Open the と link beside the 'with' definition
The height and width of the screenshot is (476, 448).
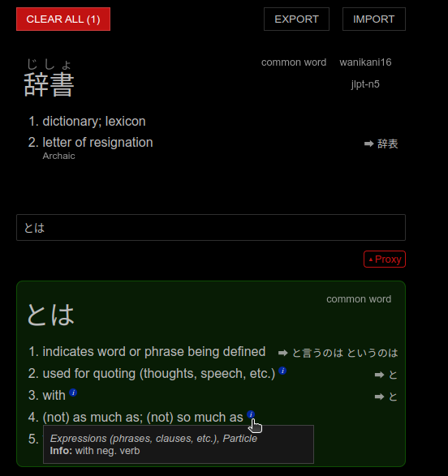393,397
